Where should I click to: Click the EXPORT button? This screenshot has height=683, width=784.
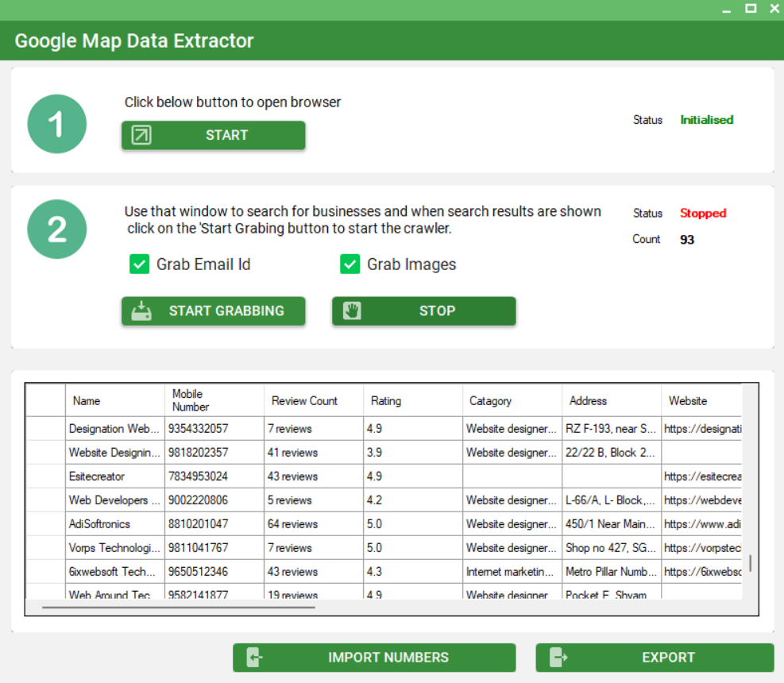point(655,658)
